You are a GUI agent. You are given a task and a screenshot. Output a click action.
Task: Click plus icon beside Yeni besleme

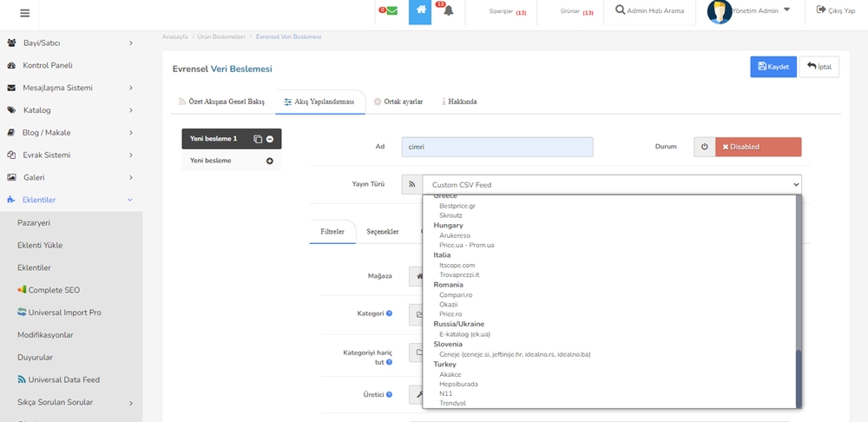270,162
